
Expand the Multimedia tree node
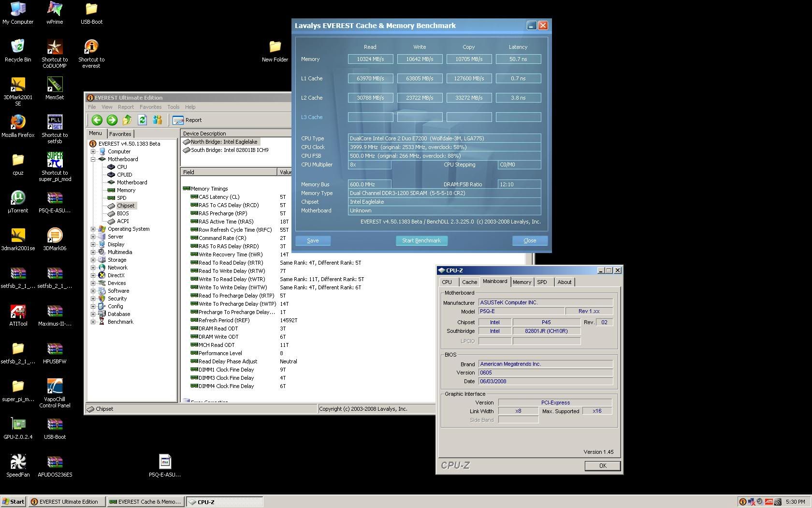click(x=93, y=252)
